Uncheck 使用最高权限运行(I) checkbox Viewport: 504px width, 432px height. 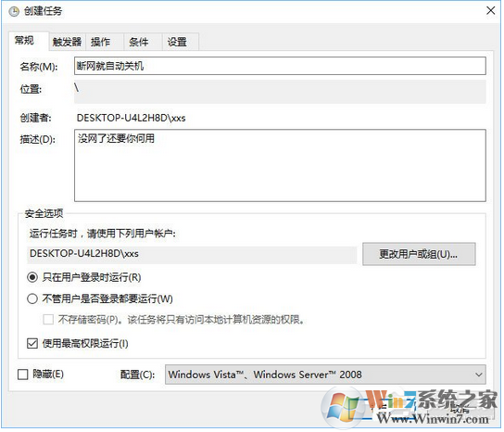pyautogui.click(x=32, y=344)
